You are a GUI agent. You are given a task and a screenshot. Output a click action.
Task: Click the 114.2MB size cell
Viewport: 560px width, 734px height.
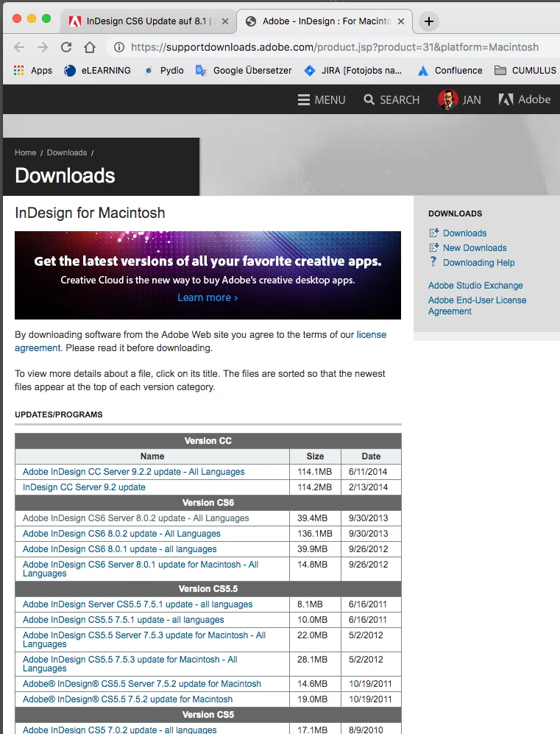point(315,487)
